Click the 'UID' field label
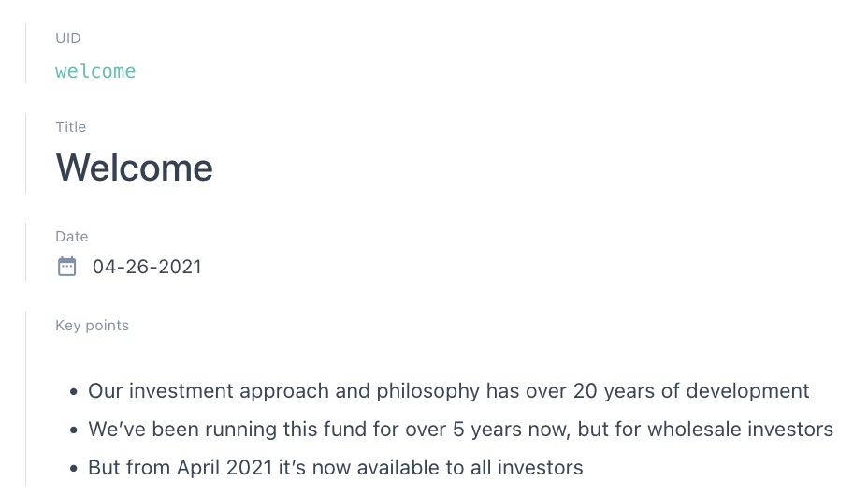The width and height of the screenshot is (868, 496). click(x=68, y=37)
